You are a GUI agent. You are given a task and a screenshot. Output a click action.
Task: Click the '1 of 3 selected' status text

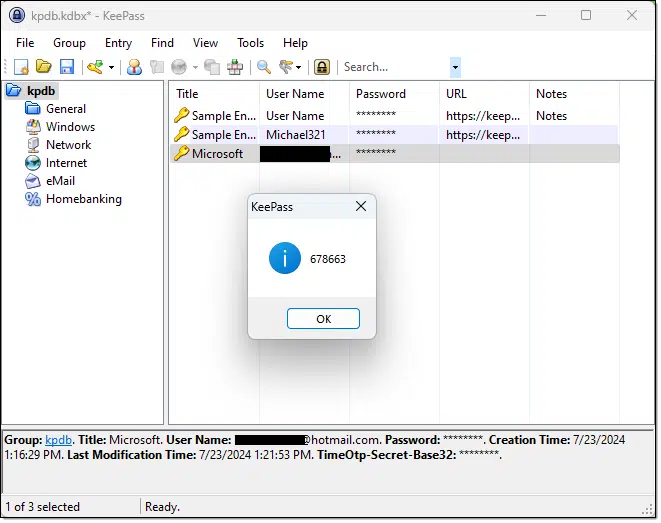(43, 507)
